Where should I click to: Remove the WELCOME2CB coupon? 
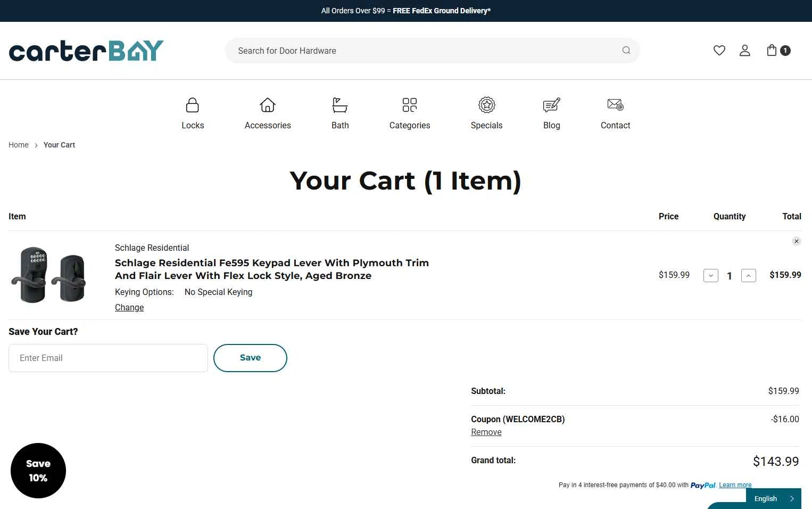[x=486, y=432]
